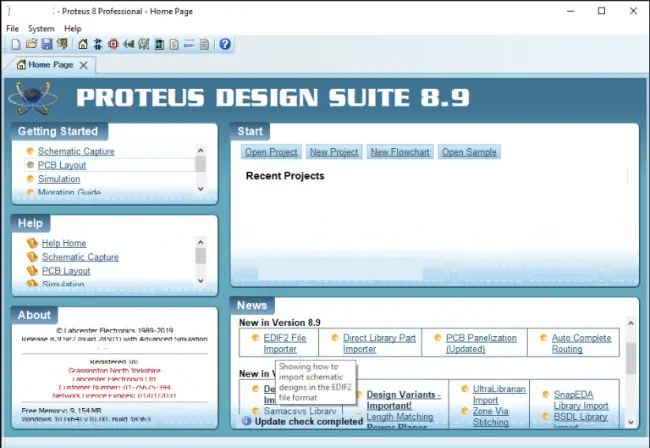Launch 3D Visualizer from the toolbar
Viewport: 650px width, 448px height.
pyautogui.click(x=129, y=44)
